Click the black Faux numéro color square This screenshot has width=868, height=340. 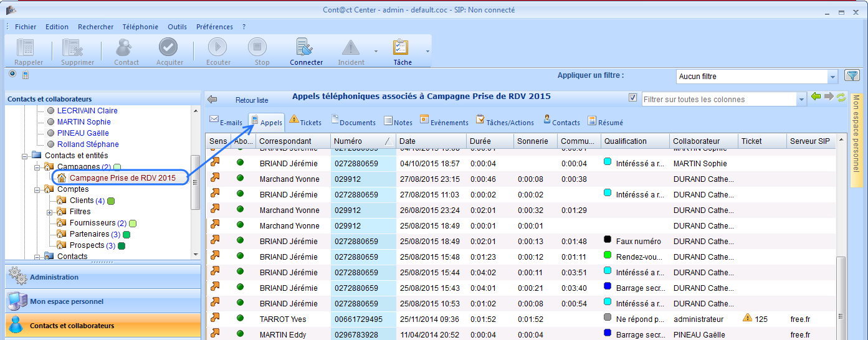pyautogui.click(x=608, y=240)
